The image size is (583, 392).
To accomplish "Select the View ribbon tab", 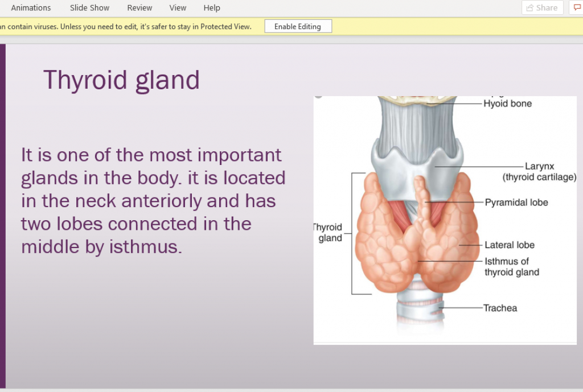I will pos(178,7).
